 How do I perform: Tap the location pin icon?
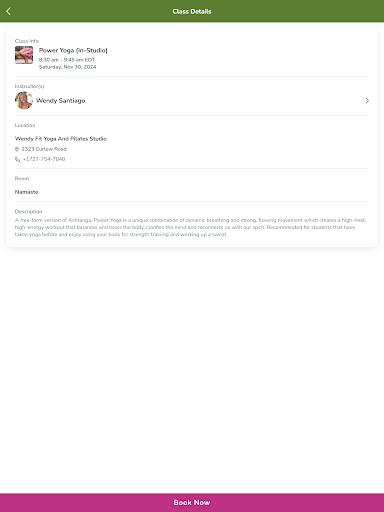coord(17,149)
